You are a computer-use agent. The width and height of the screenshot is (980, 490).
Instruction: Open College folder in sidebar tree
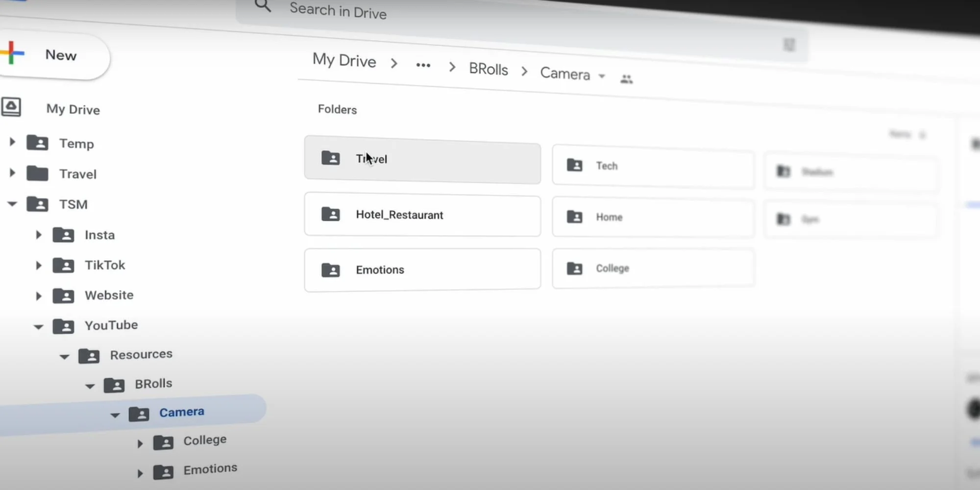[x=205, y=440]
